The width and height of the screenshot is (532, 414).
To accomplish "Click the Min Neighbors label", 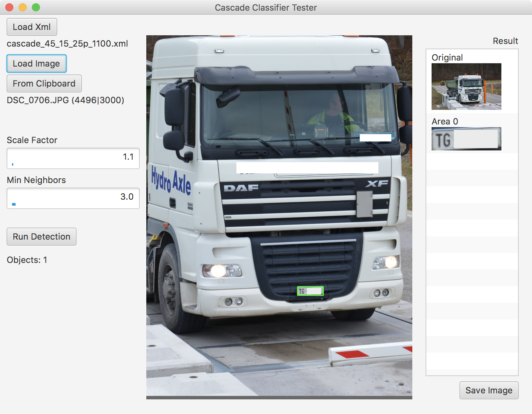I will (x=36, y=180).
